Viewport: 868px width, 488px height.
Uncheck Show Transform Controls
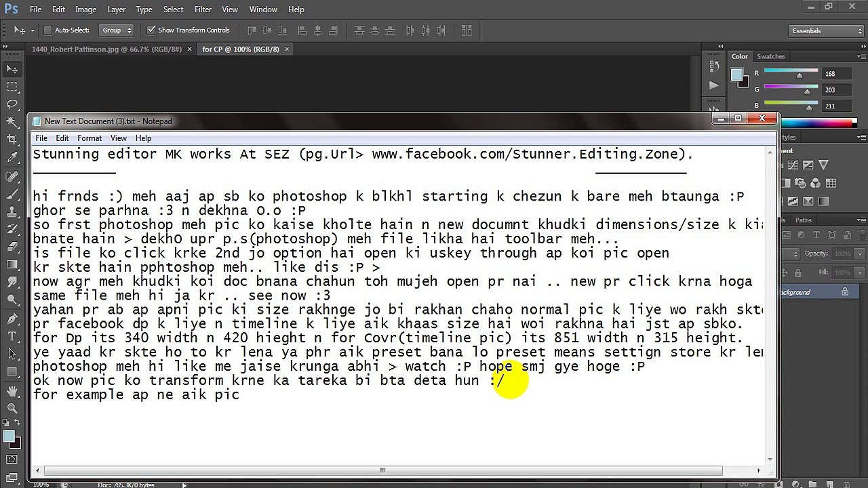point(151,30)
